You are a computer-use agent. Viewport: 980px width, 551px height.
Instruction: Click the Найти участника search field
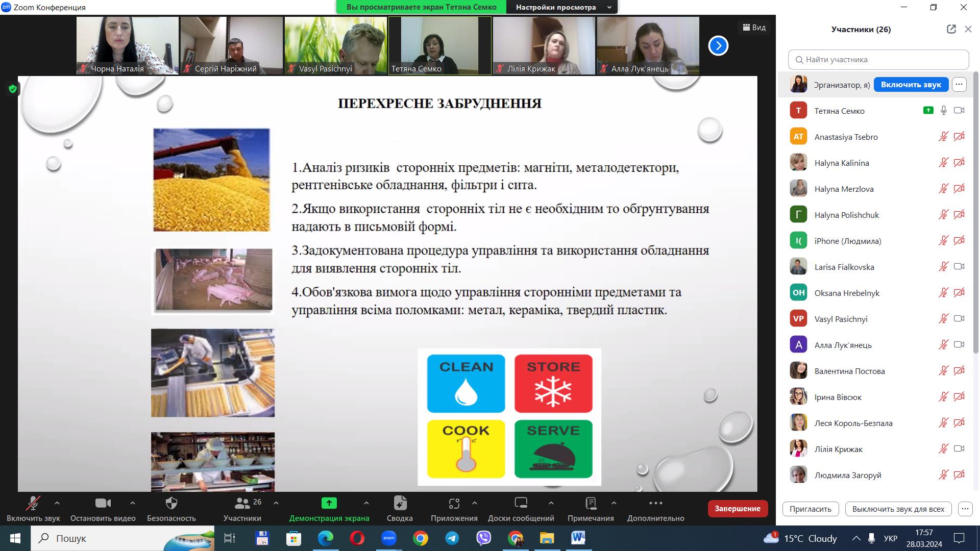[878, 60]
